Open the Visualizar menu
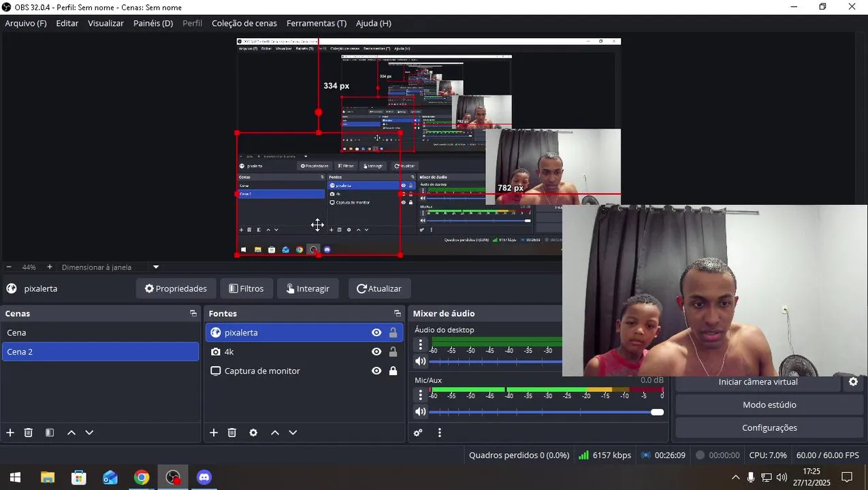This screenshot has width=868, height=490. tap(106, 23)
